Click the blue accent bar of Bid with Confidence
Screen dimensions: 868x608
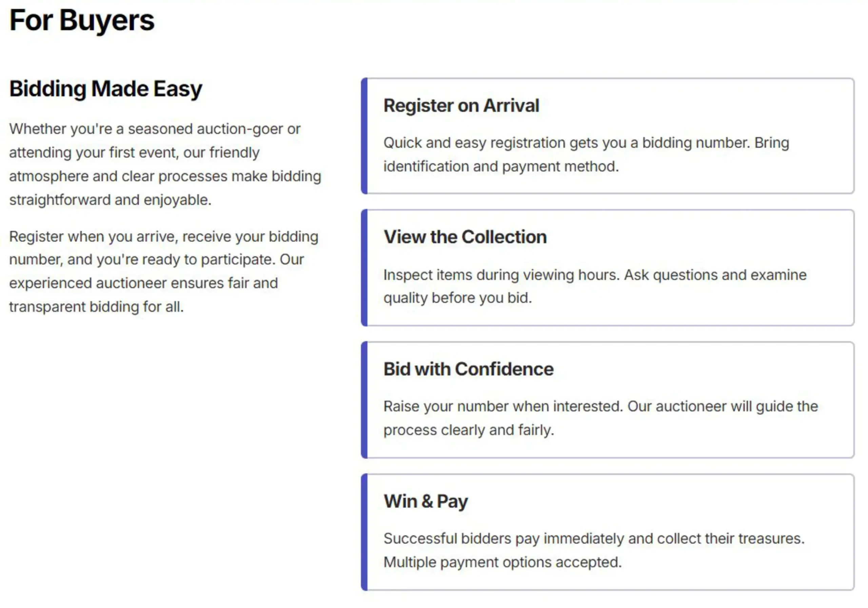pyautogui.click(x=364, y=400)
